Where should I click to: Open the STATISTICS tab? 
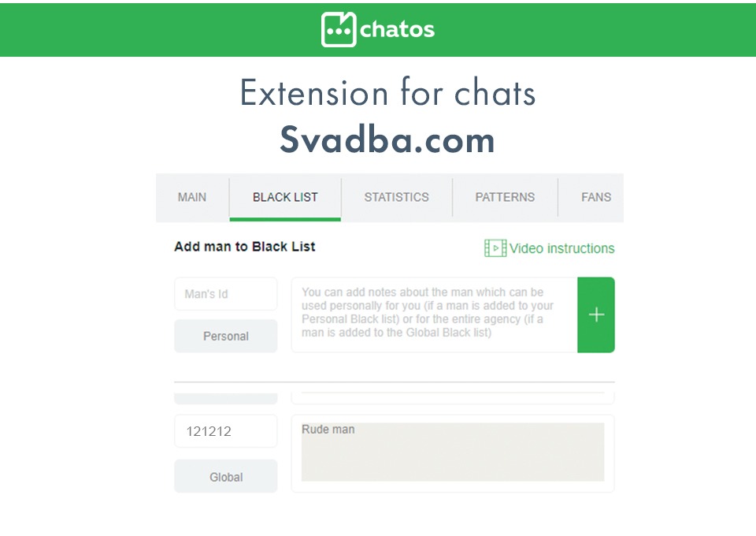point(396,197)
